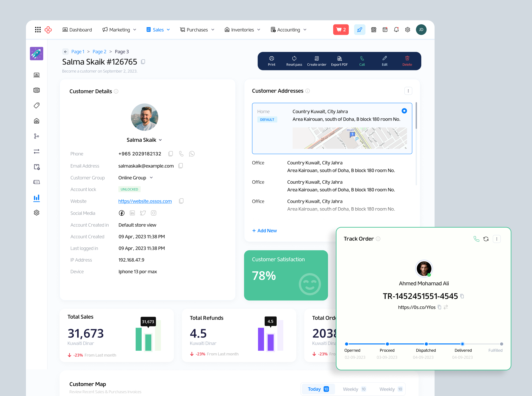The height and width of the screenshot is (396, 532).
Task: Click the Add New address link
Action: point(264,230)
